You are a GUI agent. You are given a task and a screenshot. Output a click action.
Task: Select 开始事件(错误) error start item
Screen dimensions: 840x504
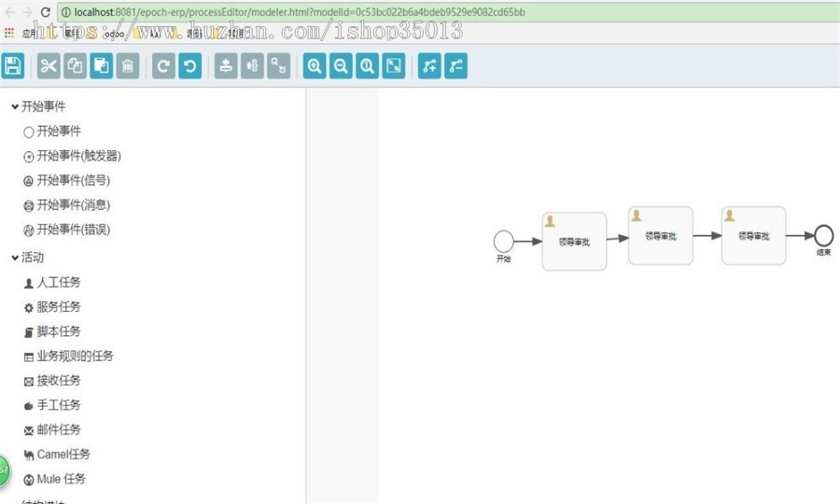67,230
